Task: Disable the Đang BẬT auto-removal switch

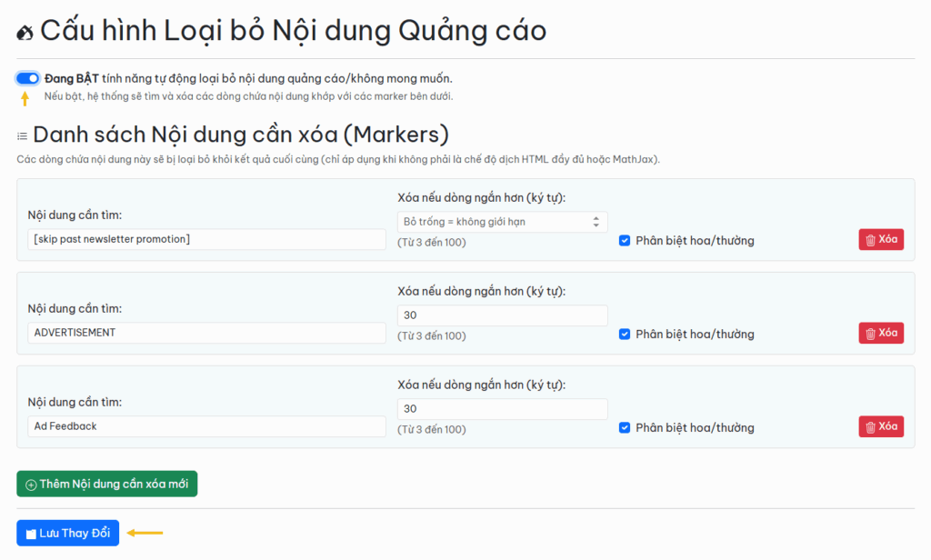Action: point(27,78)
